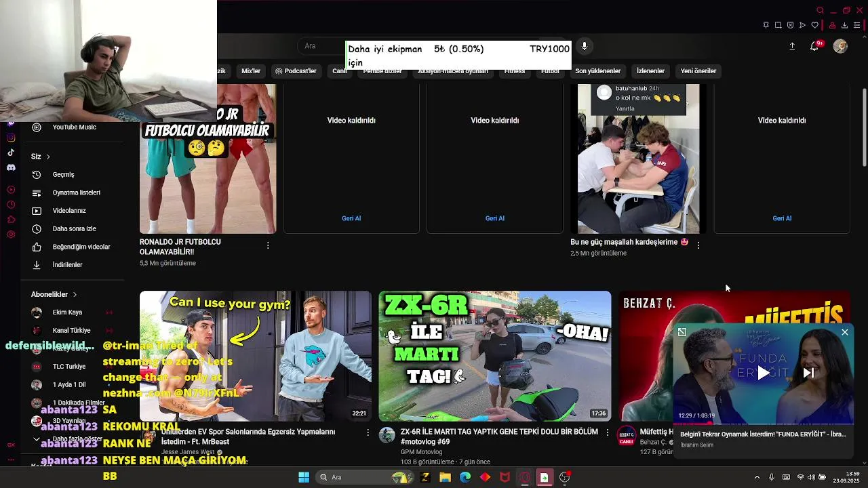Open history clock icon in Opera sidebar
The height and width of the screenshot is (488, 868).
pos(11,205)
